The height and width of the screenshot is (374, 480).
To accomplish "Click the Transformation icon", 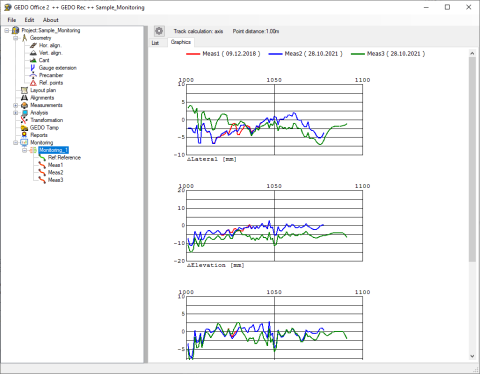I will tap(24, 120).
